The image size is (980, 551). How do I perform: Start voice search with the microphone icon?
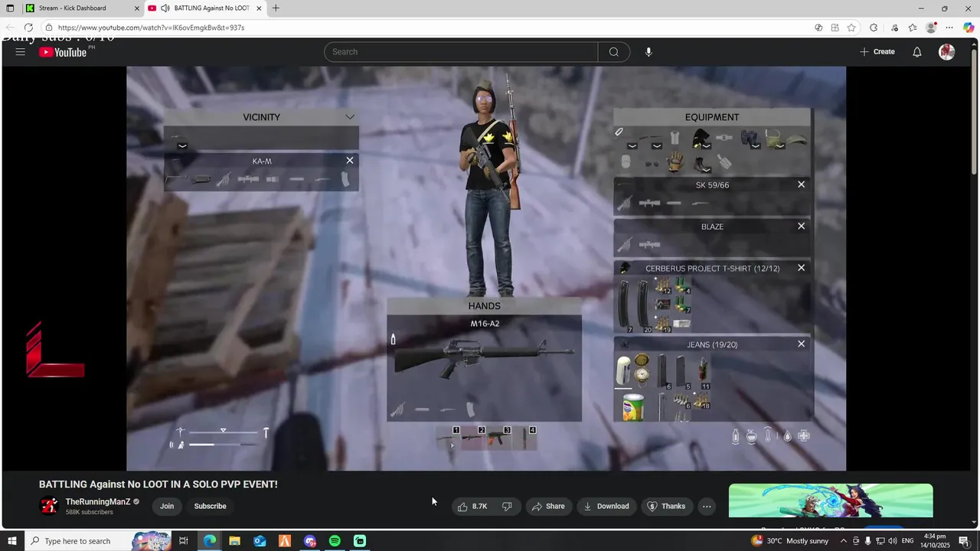tap(648, 52)
